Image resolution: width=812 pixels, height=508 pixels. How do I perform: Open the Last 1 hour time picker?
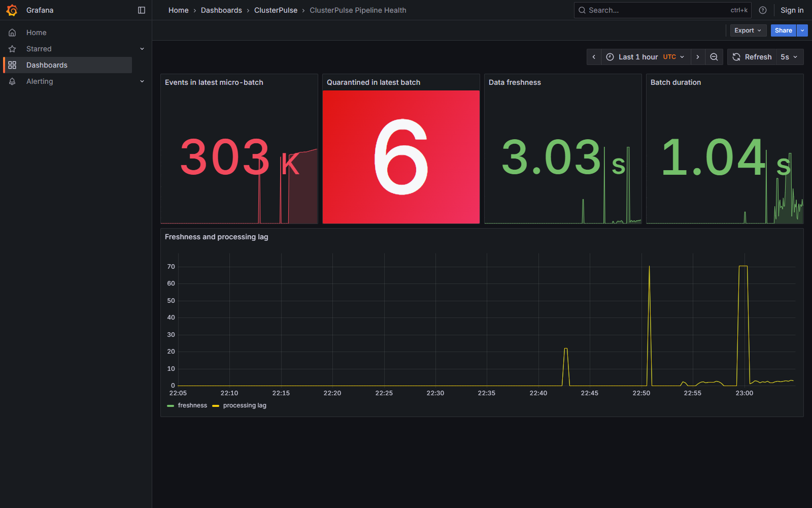click(646, 57)
